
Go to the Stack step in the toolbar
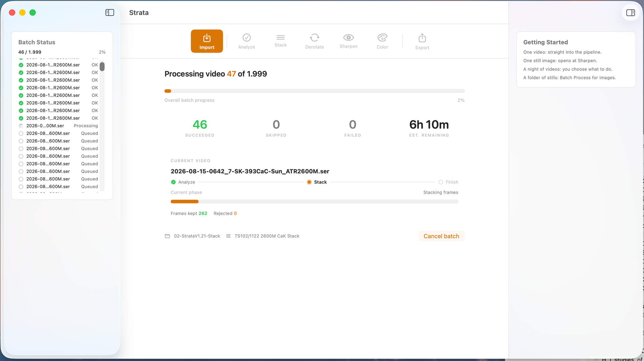(x=280, y=41)
